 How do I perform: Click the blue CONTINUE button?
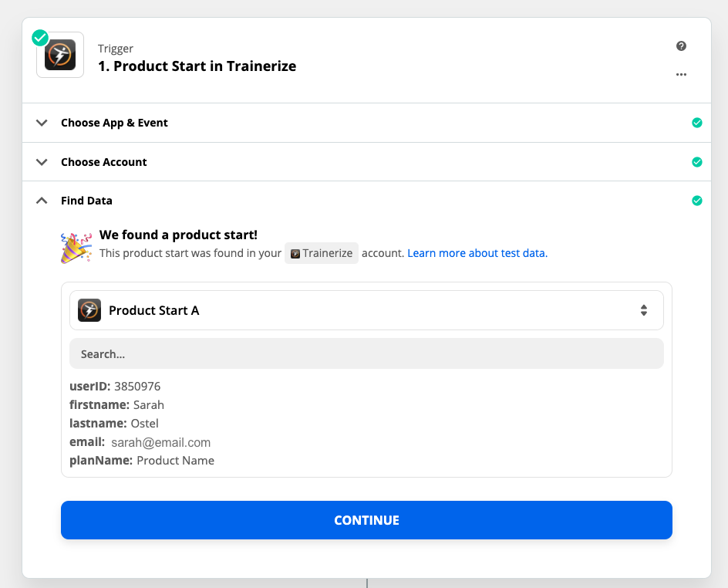[367, 520]
